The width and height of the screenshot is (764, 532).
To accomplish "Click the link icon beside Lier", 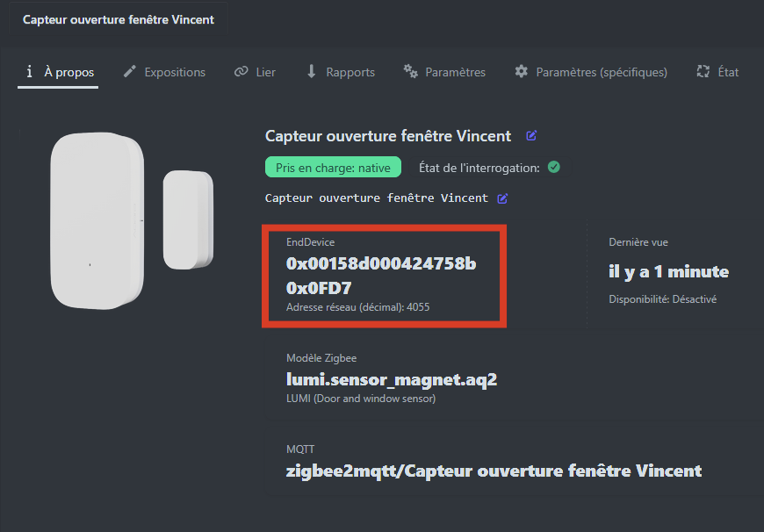I will click(x=241, y=72).
